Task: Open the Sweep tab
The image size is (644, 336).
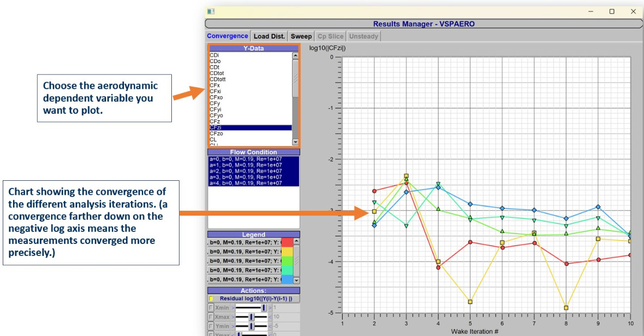Action: point(301,36)
